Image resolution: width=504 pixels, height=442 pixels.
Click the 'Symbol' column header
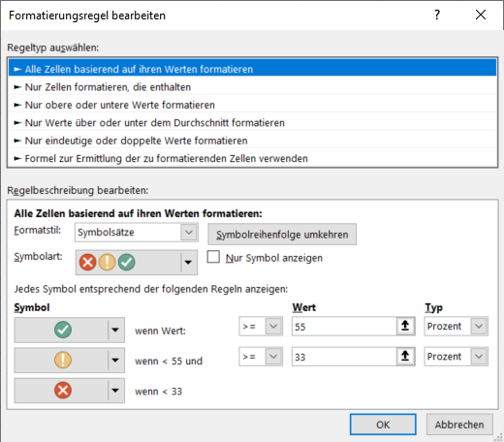point(32,307)
